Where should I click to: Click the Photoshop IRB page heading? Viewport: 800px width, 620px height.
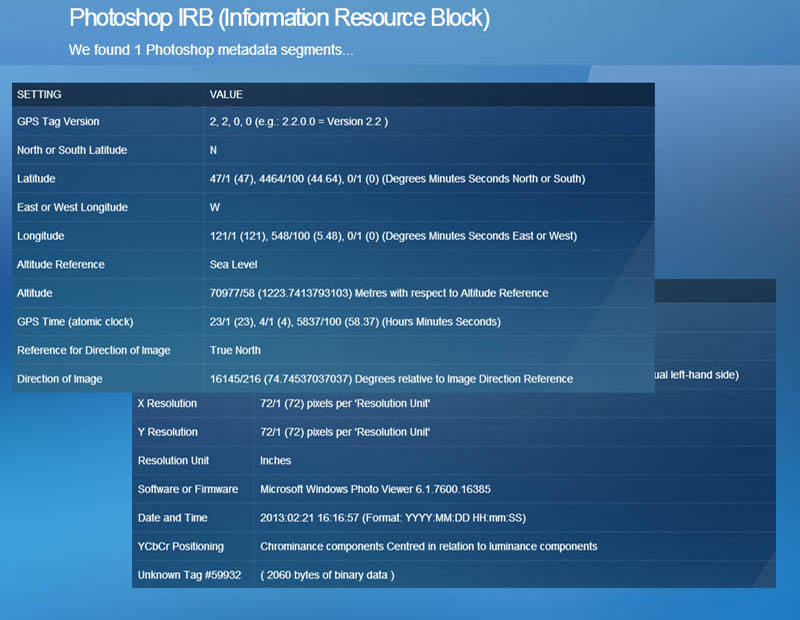click(279, 18)
